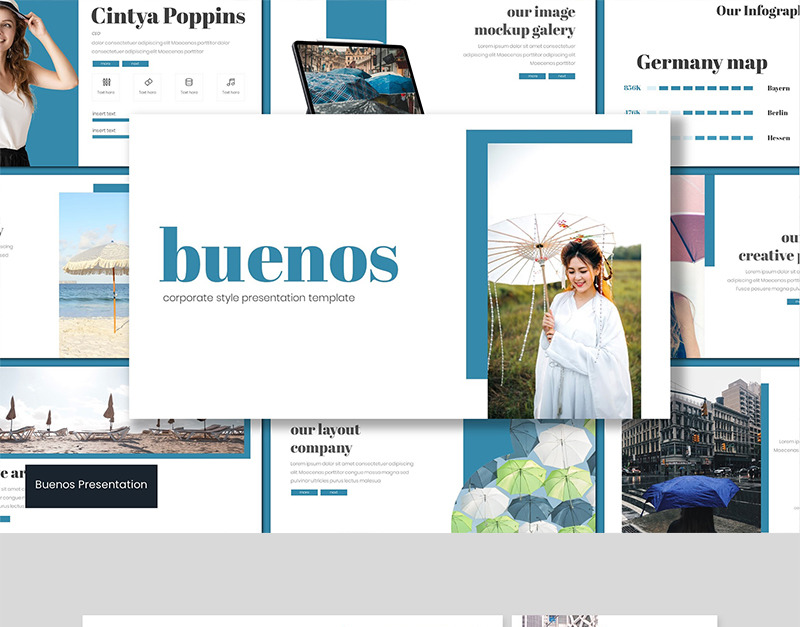Click the large 'buenos' title text
The width and height of the screenshot is (800, 627).
click(279, 256)
